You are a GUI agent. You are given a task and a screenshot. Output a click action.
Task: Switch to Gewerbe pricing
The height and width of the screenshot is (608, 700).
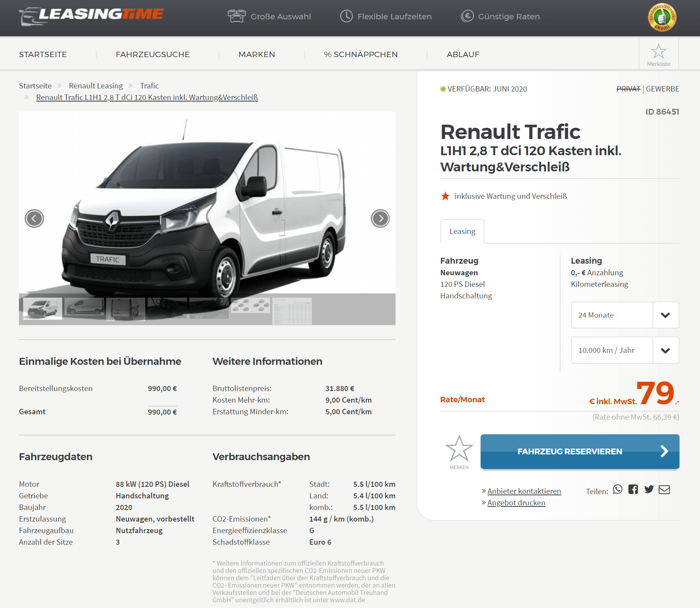(663, 89)
